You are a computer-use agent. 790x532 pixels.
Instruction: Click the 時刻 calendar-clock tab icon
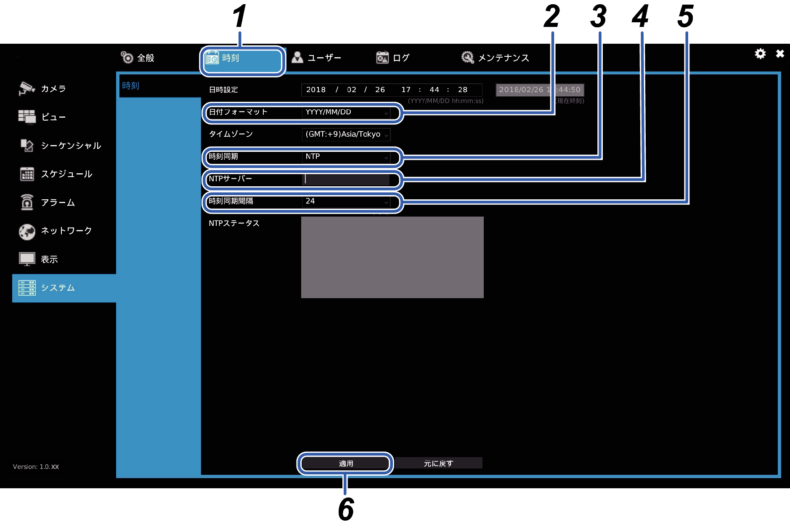pos(212,58)
